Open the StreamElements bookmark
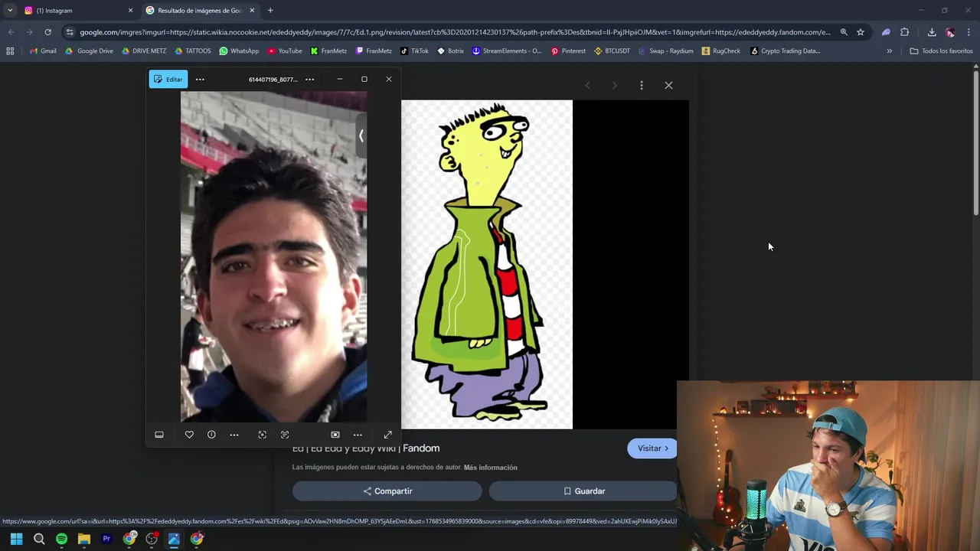 [507, 51]
